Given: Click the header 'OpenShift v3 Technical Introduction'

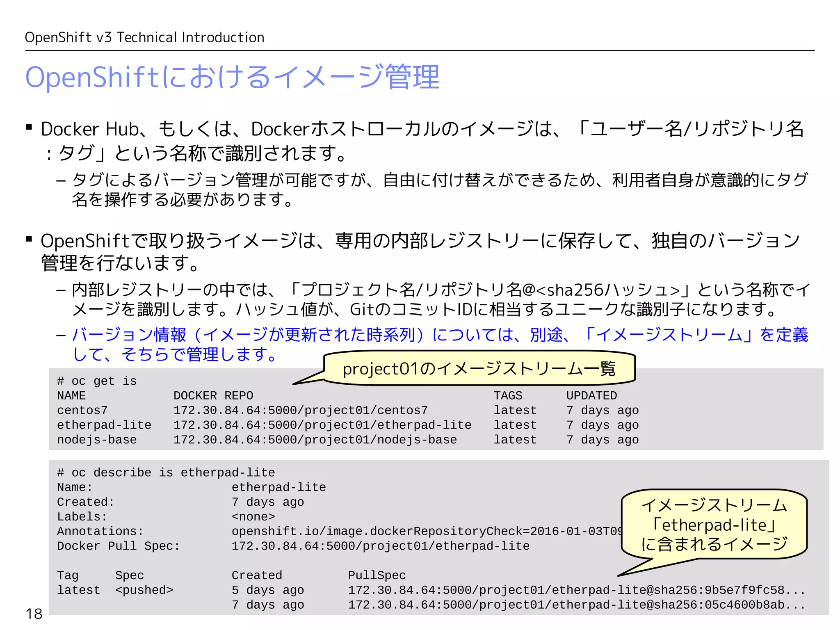Looking at the screenshot, I should click(144, 37).
